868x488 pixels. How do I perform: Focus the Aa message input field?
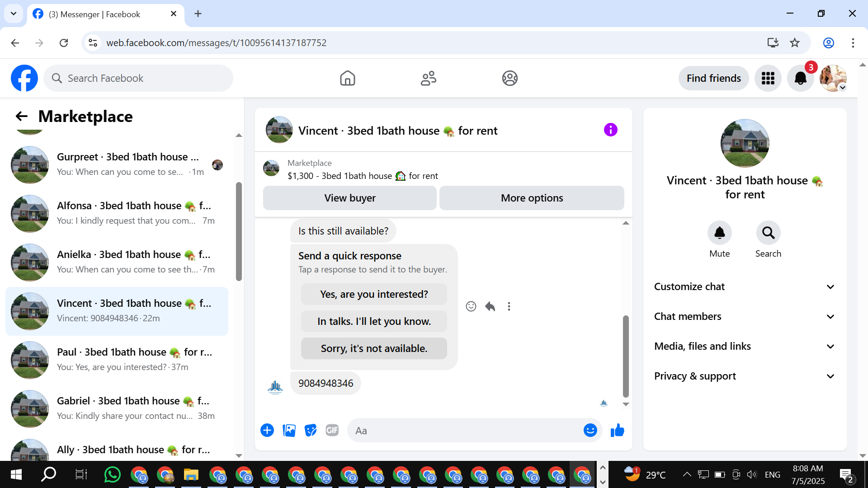(466, 430)
